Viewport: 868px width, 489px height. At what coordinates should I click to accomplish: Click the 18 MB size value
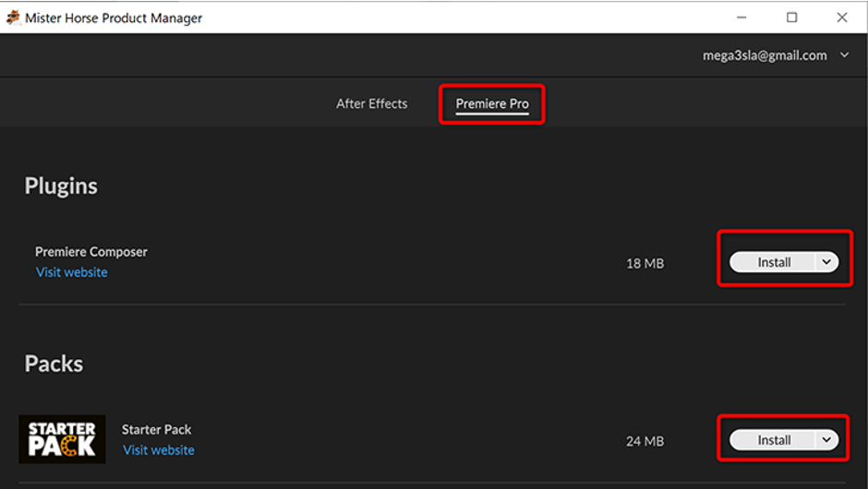(x=645, y=263)
